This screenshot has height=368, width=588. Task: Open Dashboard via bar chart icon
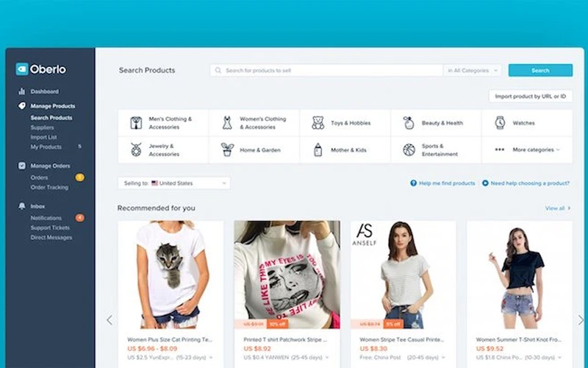coord(22,91)
